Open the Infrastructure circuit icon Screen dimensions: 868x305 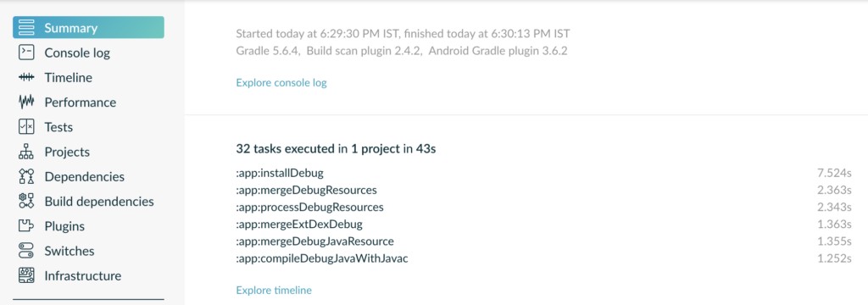(x=26, y=275)
